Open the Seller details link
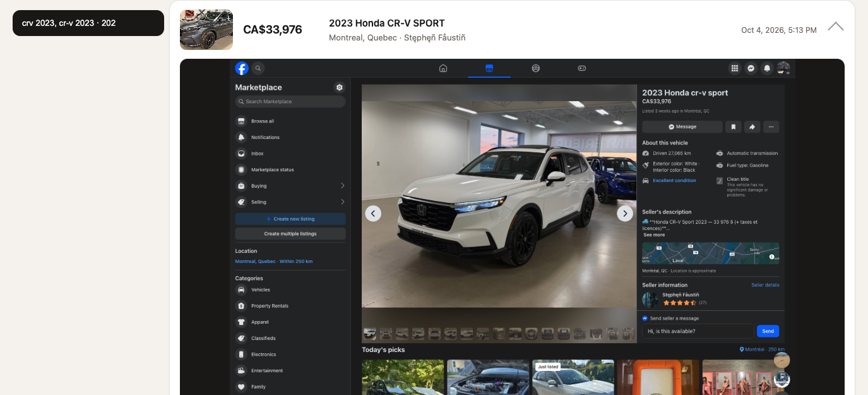The height and width of the screenshot is (395, 868). [765, 285]
